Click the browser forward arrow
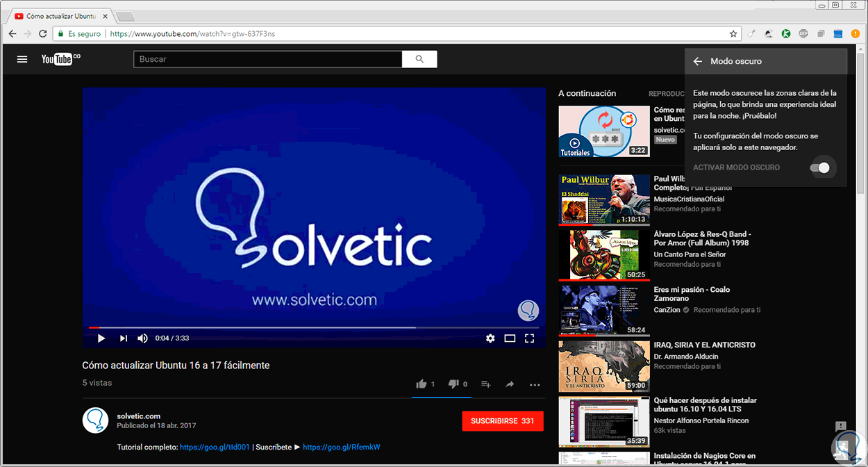 point(28,33)
